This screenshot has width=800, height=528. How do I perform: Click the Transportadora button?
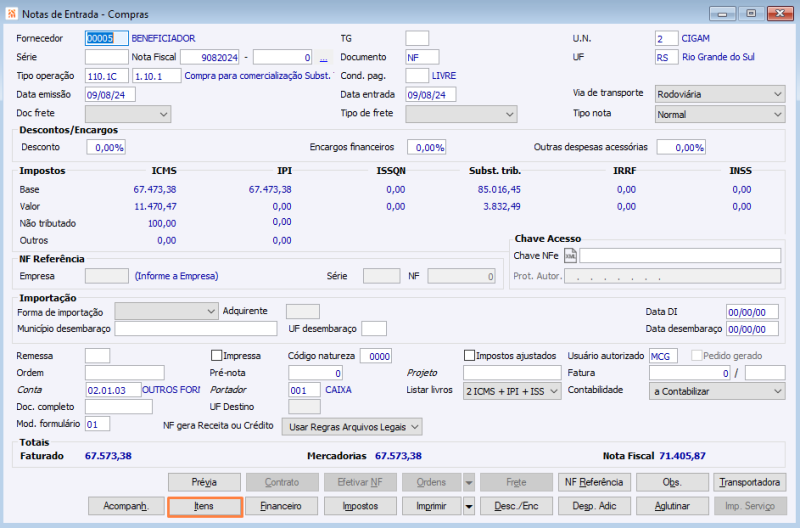749,483
